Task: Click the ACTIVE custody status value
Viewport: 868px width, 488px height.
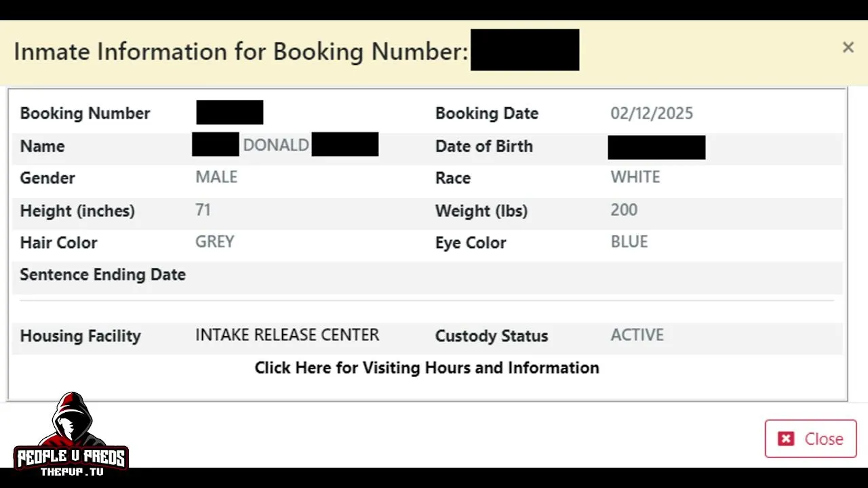Action: pyautogui.click(x=637, y=335)
